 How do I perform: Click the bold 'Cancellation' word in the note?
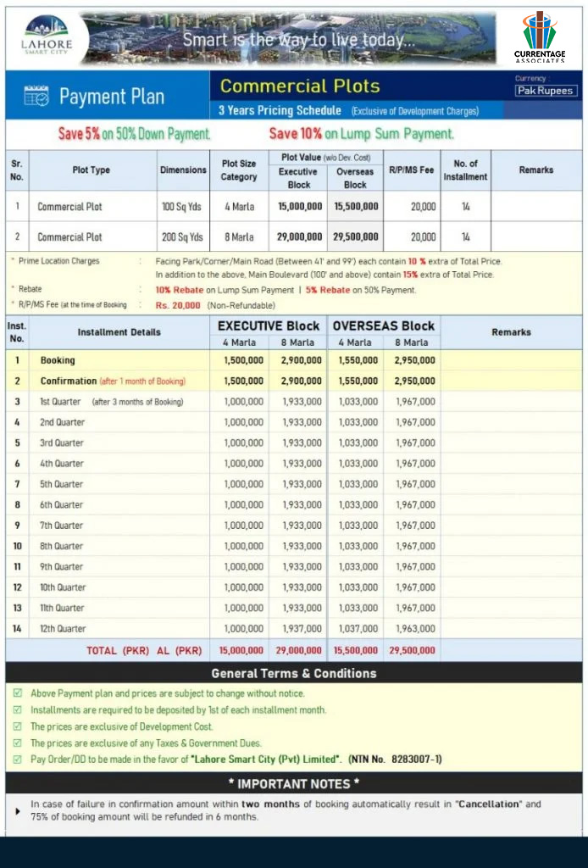click(x=489, y=804)
